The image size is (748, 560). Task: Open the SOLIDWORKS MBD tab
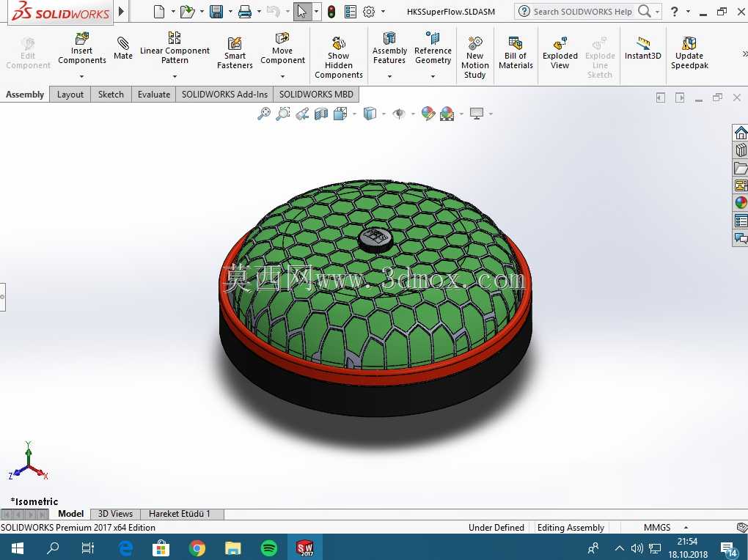click(x=316, y=95)
